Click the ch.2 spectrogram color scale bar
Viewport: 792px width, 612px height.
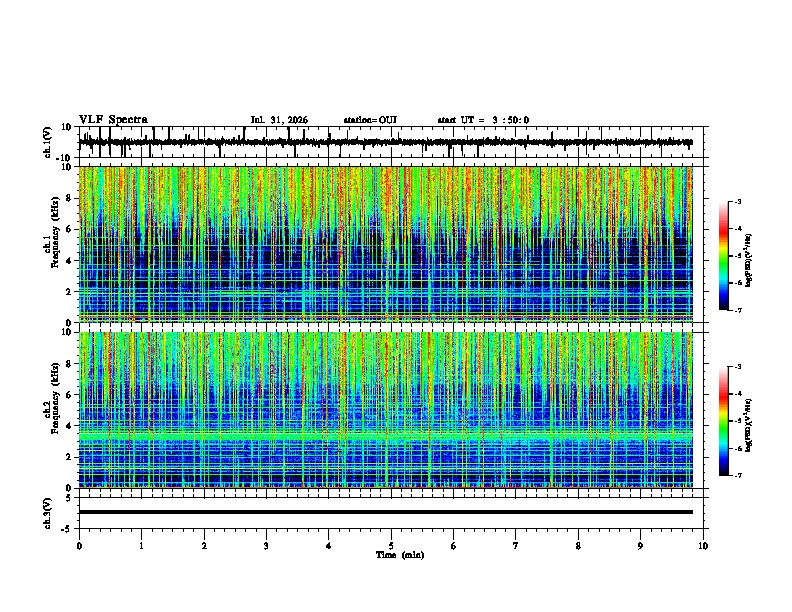pyautogui.click(x=724, y=421)
